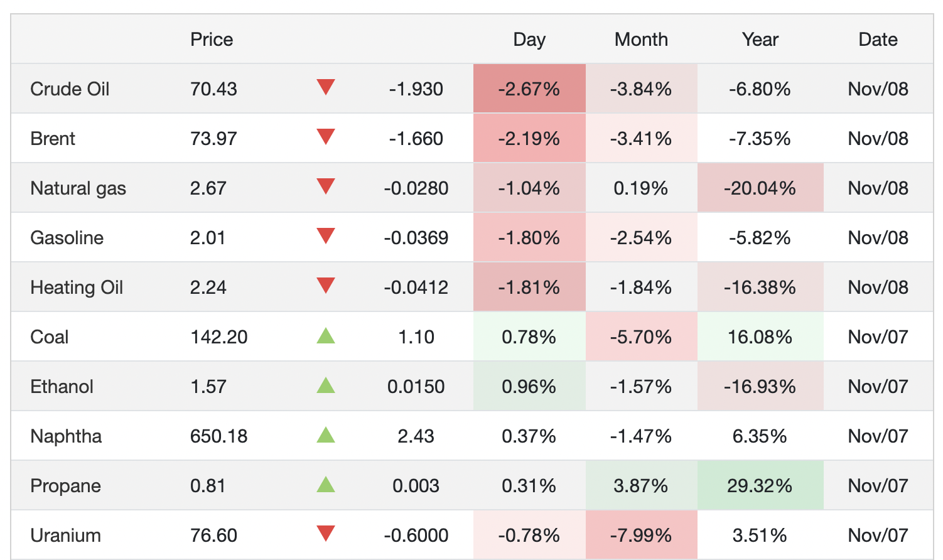Select Coal price 142.20
This screenshot has width=943, height=560.
click(x=219, y=337)
